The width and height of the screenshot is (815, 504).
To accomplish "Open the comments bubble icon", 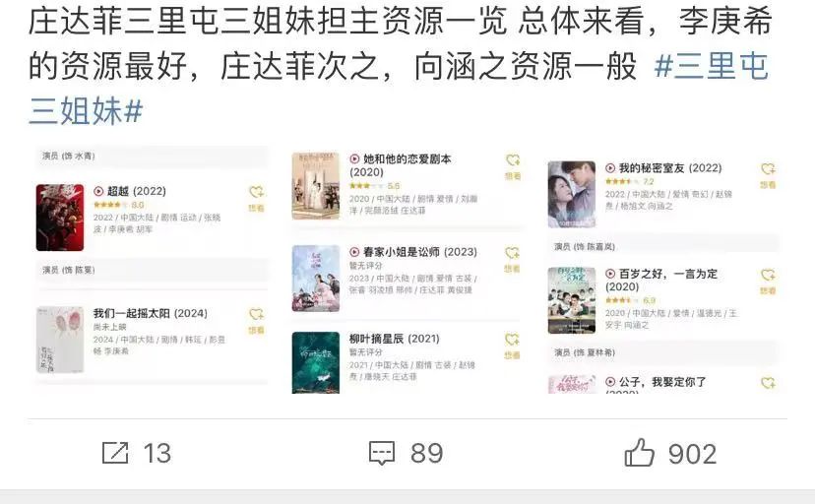I will coord(382,453).
